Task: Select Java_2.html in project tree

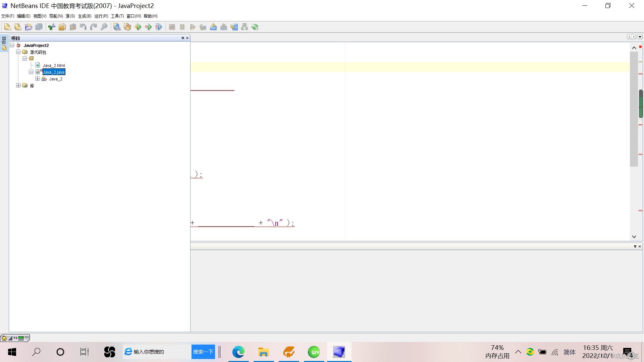Action: [54, 65]
